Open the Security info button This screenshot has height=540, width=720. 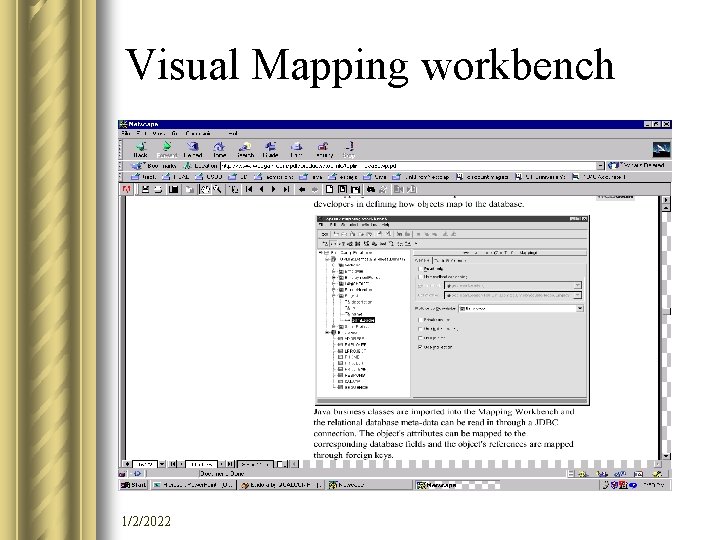(323, 150)
